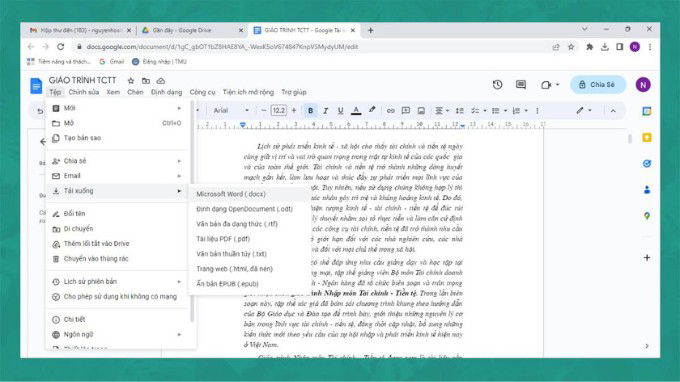
Task: Open text alignment options
Action: pos(441,111)
